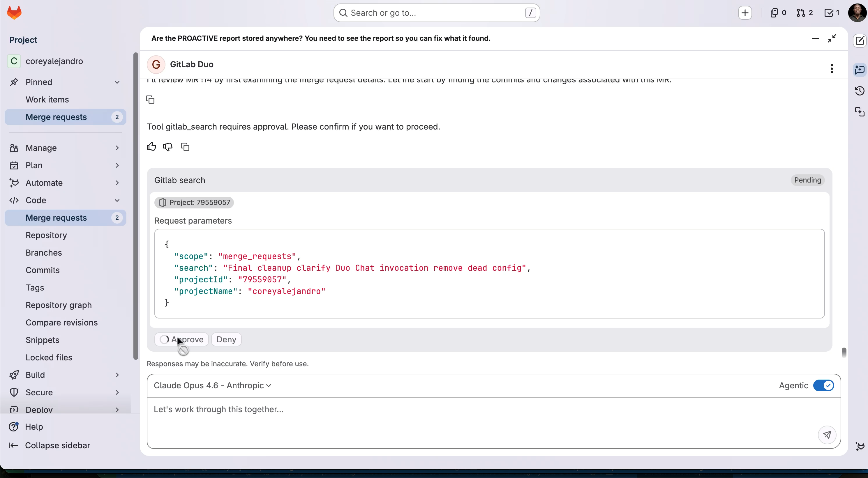The width and height of the screenshot is (868, 478).
Task: Open the create new plus button
Action: [745, 13]
